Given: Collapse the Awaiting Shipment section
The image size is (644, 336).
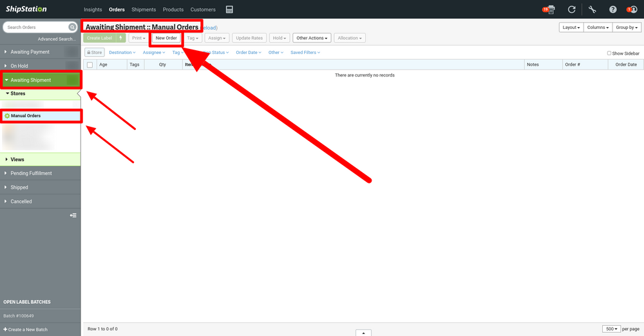Looking at the screenshot, I should (40, 80).
